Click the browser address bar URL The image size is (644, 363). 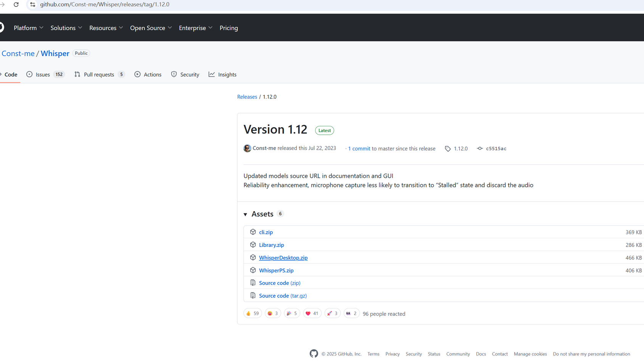(x=105, y=5)
